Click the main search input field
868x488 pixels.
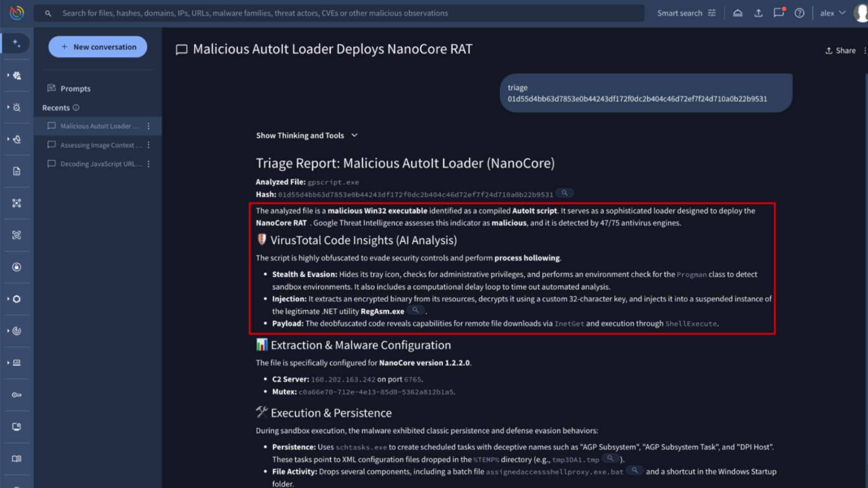click(338, 13)
